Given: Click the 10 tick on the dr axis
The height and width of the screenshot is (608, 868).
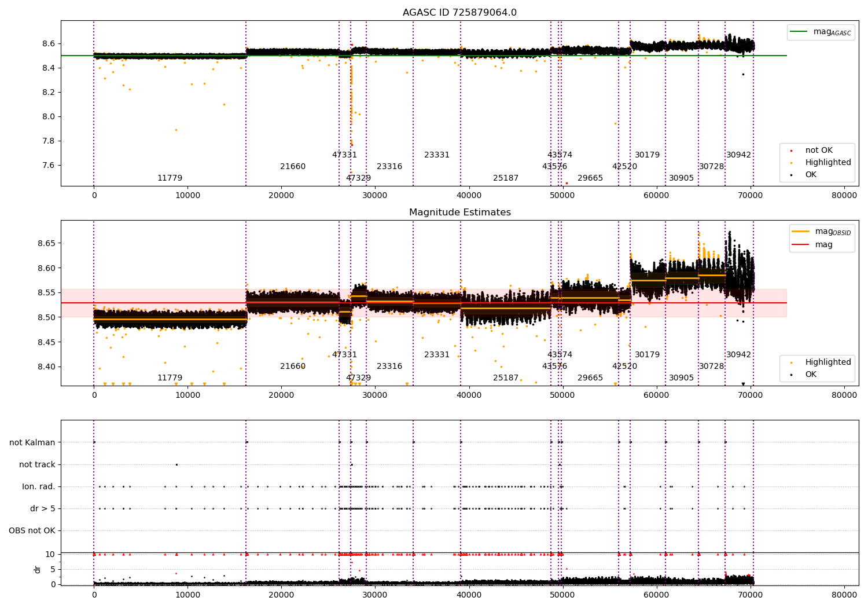Looking at the screenshot, I should click(x=50, y=555).
